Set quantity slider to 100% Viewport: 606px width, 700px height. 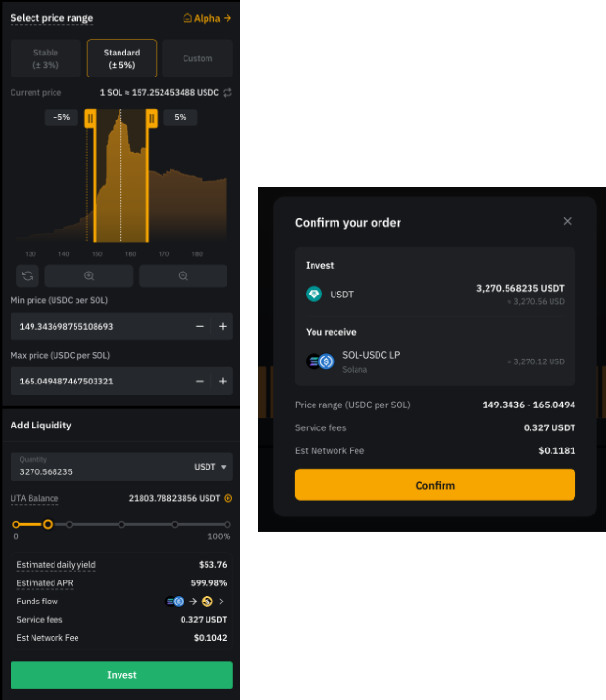click(227, 524)
